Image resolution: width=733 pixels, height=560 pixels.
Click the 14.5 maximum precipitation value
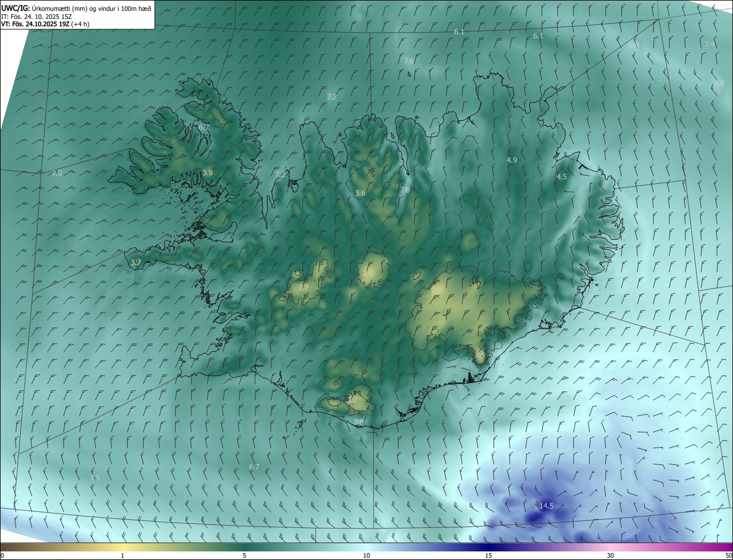(546, 506)
